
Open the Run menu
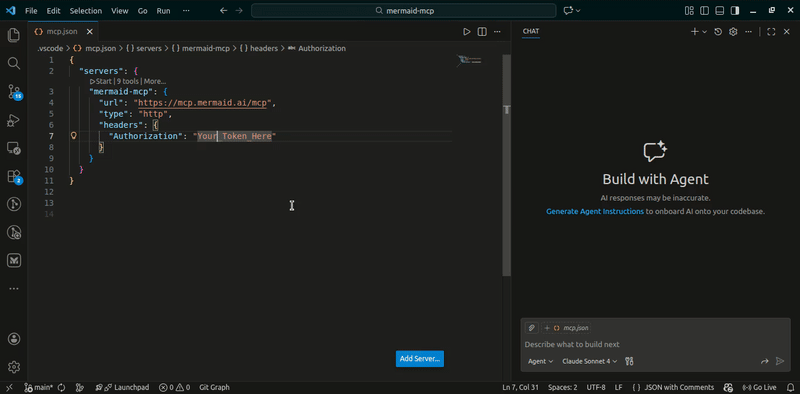tap(163, 10)
